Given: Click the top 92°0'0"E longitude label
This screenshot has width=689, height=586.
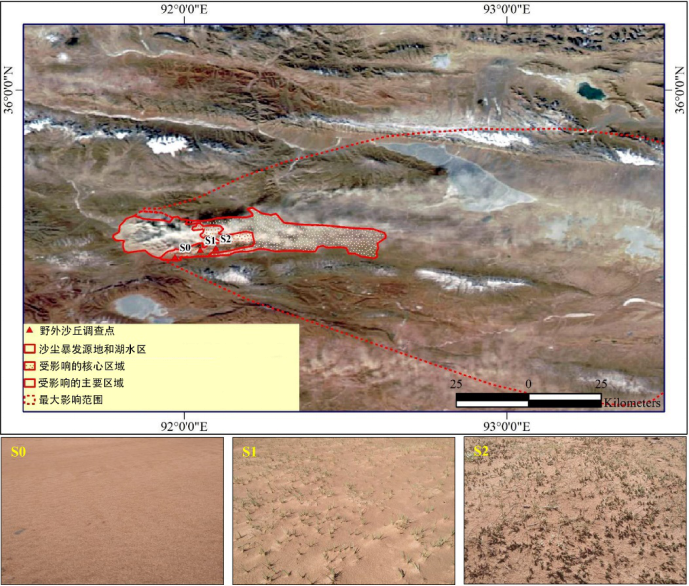Looking at the screenshot, I should point(184,9).
